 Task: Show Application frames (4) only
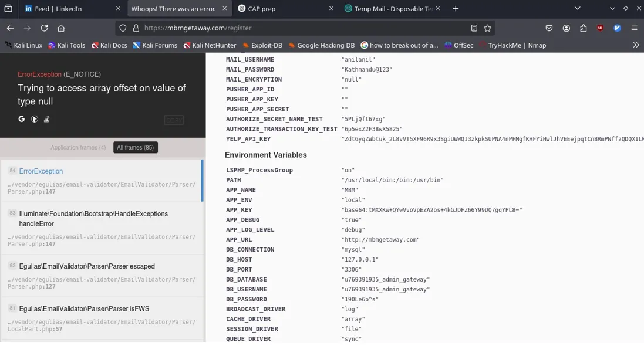78,148
